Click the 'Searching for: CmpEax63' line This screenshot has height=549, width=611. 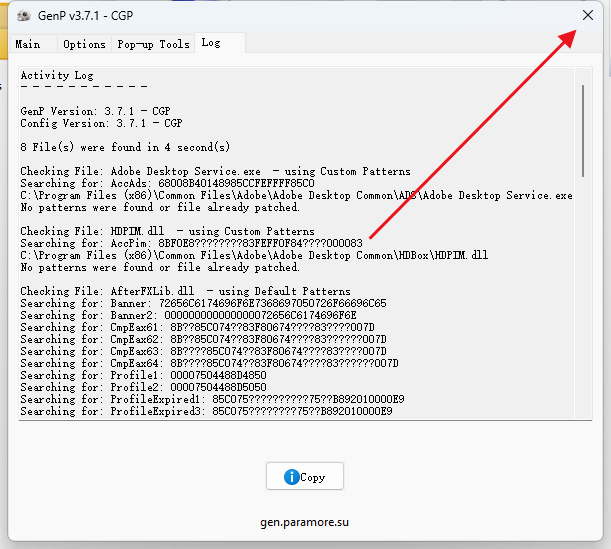click(x=203, y=351)
